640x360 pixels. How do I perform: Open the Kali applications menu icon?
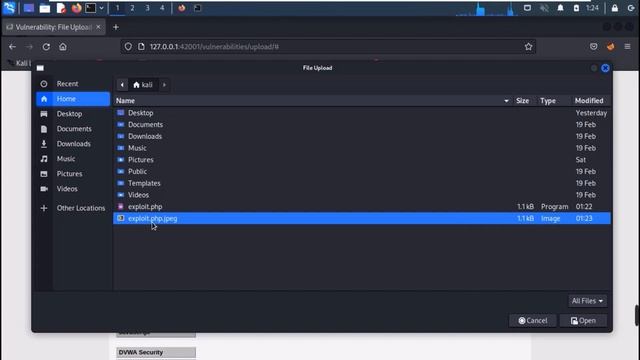click(x=9, y=8)
